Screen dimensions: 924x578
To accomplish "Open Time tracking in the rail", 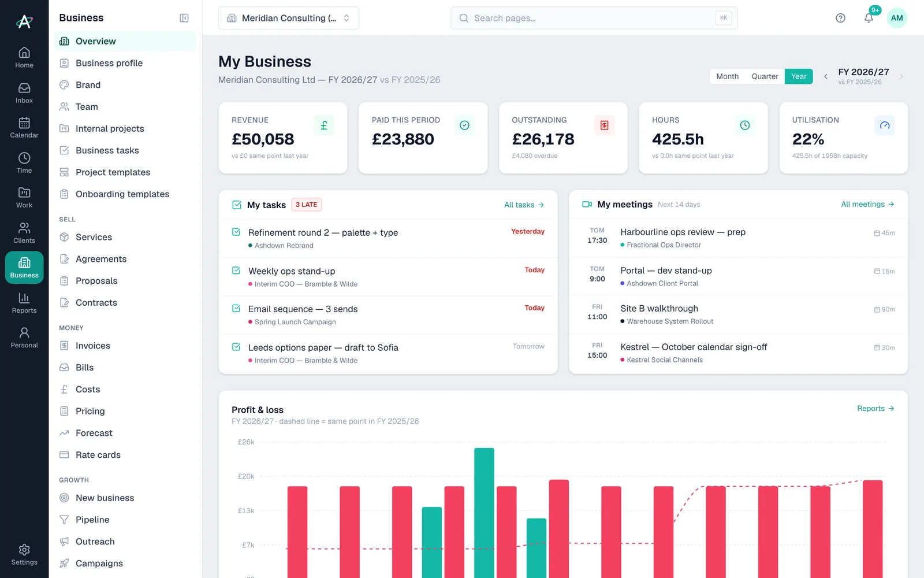I will coord(24,163).
